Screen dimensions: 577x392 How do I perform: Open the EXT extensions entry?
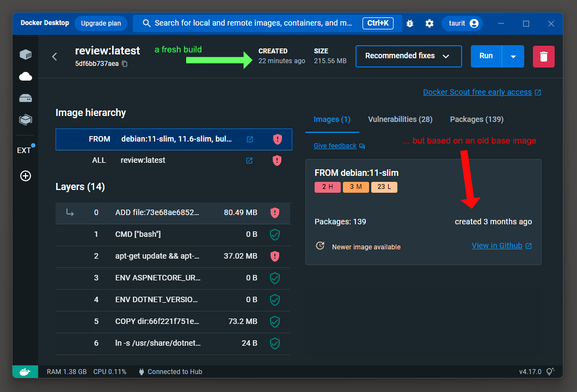(24, 150)
